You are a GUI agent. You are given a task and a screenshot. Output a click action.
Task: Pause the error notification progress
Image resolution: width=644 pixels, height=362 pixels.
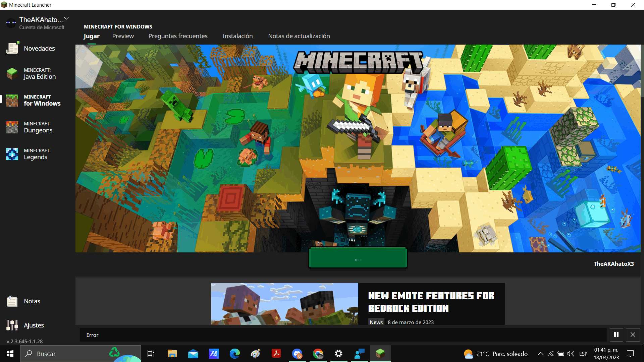pyautogui.click(x=616, y=335)
